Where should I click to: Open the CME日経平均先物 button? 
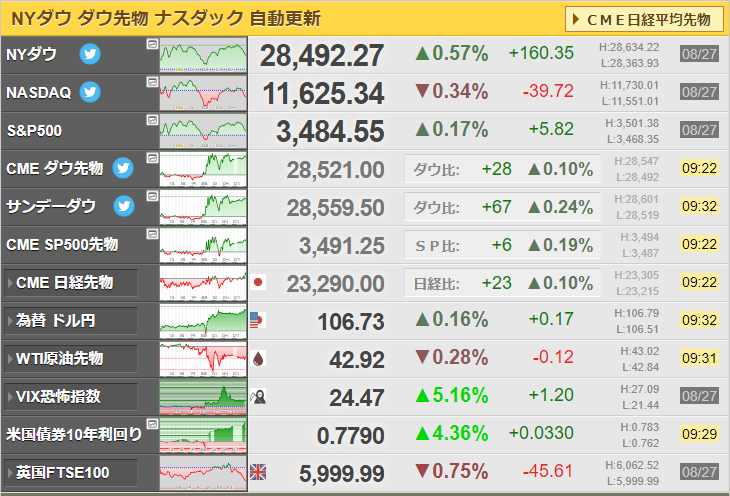click(x=645, y=19)
